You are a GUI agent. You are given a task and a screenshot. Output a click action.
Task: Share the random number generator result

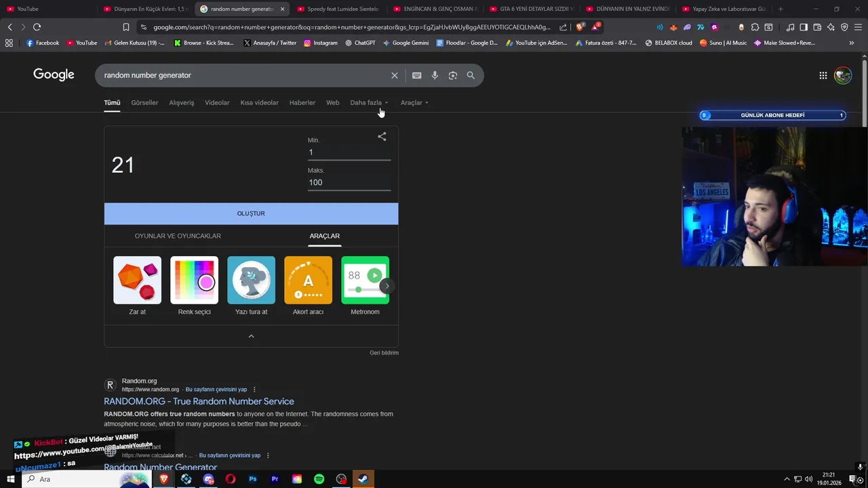coord(382,136)
